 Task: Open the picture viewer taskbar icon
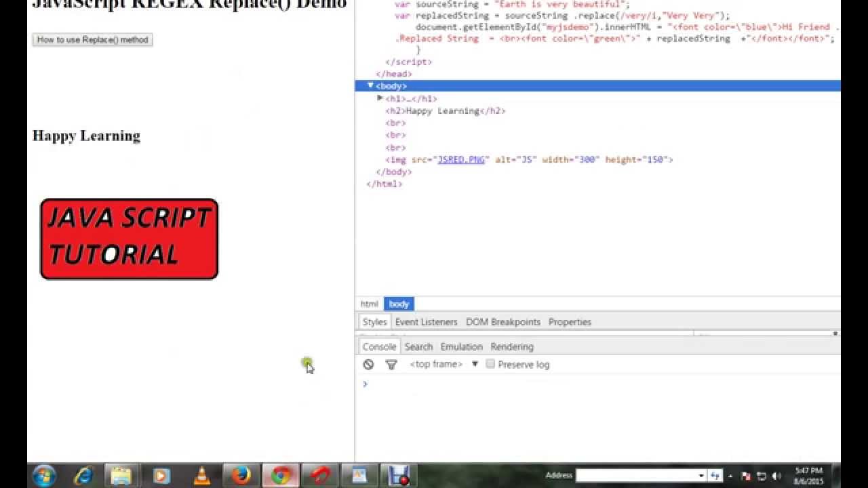[359, 476]
